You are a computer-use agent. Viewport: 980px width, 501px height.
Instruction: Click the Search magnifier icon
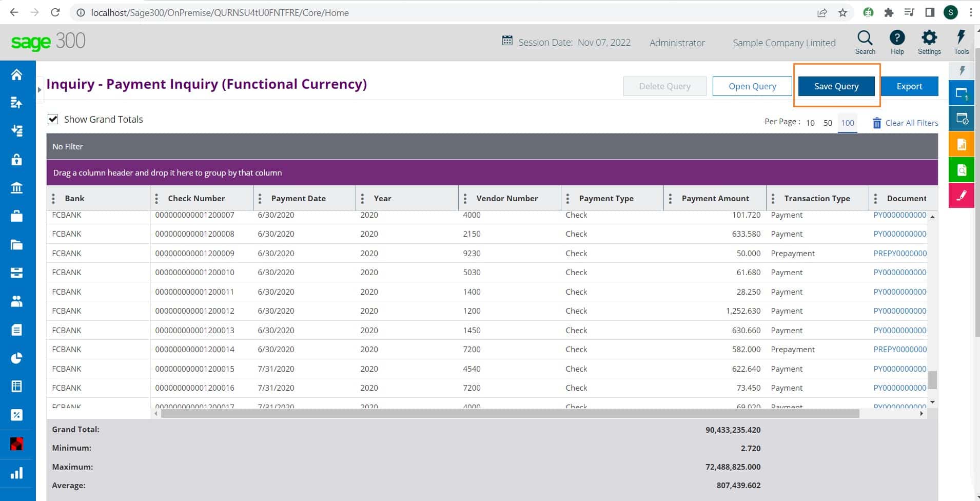(865, 38)
